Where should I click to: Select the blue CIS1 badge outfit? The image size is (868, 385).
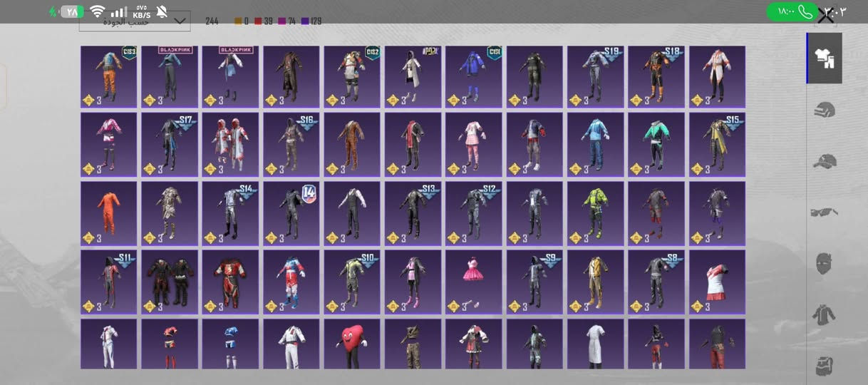pos(474,77)
